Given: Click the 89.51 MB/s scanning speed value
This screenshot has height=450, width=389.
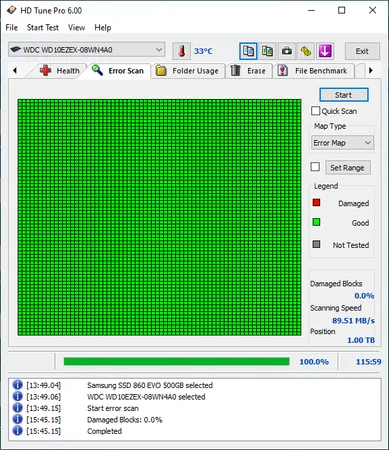Looking at the screenshot, I should (x=353, y=321).
